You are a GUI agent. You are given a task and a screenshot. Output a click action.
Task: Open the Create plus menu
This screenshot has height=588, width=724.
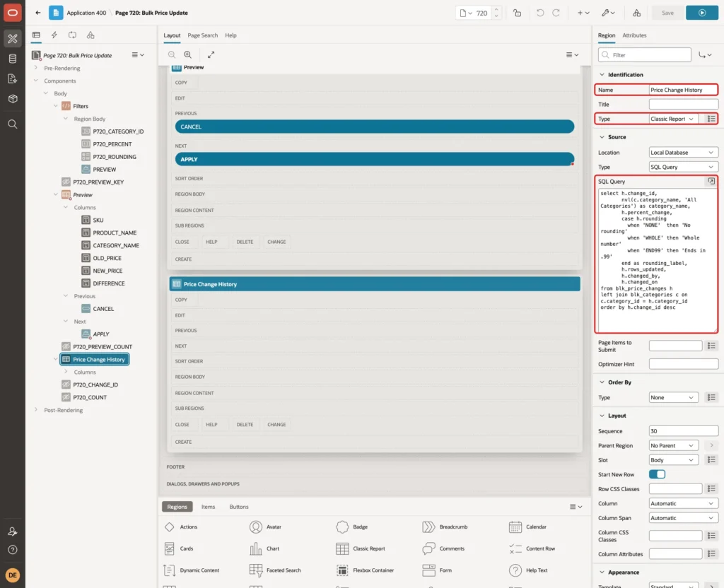(x=583, y=13)
